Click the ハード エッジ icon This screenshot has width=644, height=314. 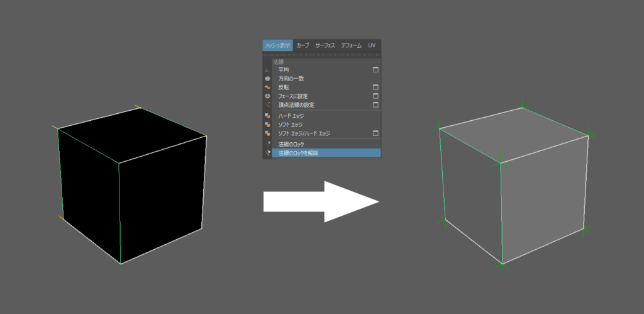(267, 116)
